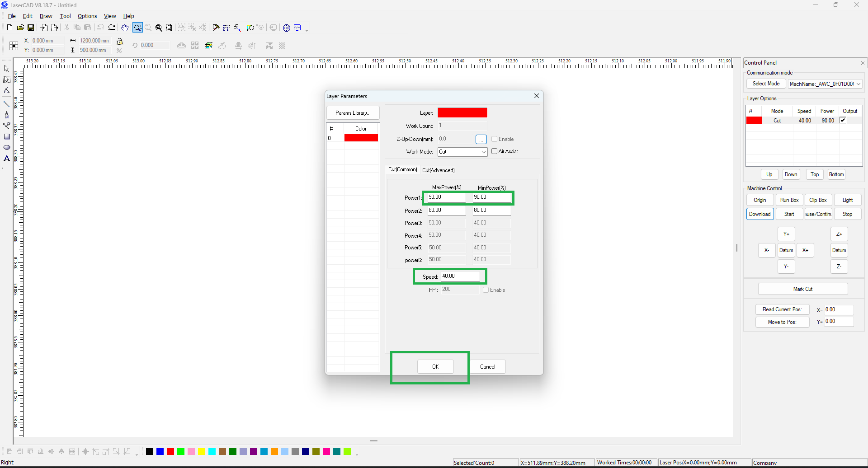
Task: Pick the yellow swatch in bottom palette
Action: pos(202,452)
